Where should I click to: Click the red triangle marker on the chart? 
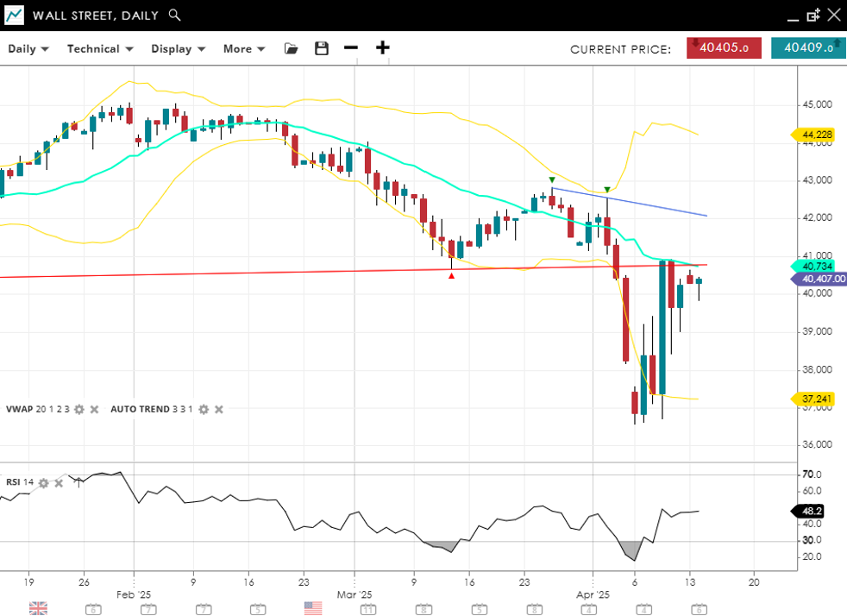[451, 275]
